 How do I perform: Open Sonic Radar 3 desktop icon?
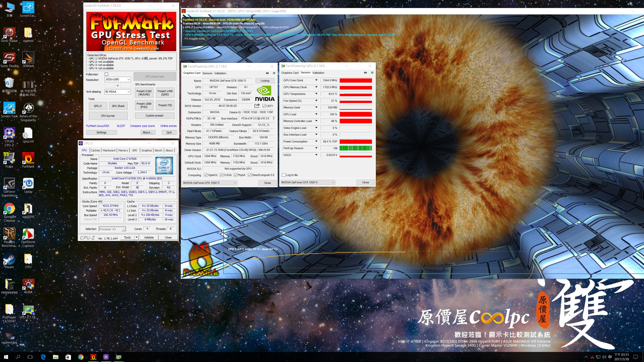click(9, 37)
